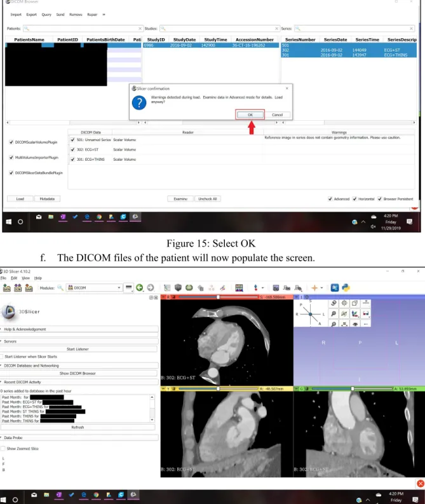Viewport: 425px width, 504px height.
Task: Click Edge browser icon in lower taskbar
Action: [x=83, y=495]
